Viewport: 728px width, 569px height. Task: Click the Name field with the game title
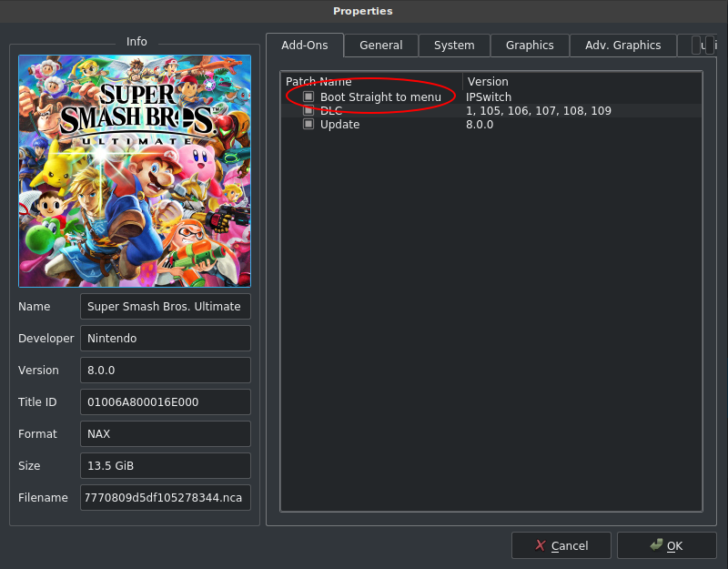tap(165, 307)
